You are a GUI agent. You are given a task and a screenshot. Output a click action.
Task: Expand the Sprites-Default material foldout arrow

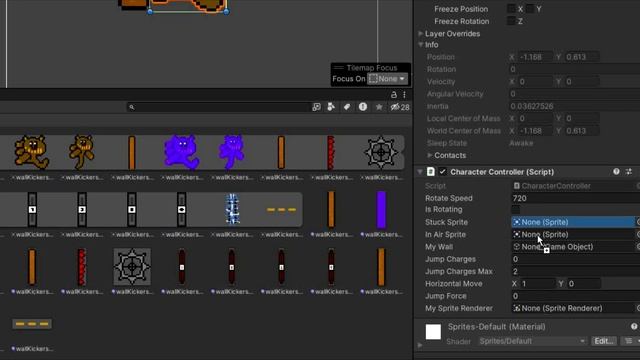(x=420, y=345)
